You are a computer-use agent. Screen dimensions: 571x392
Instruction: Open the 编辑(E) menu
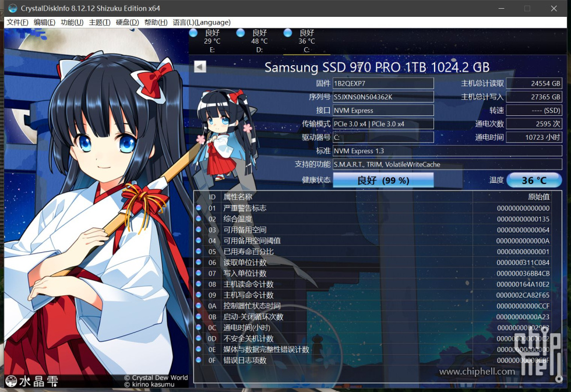click(44, 22)
